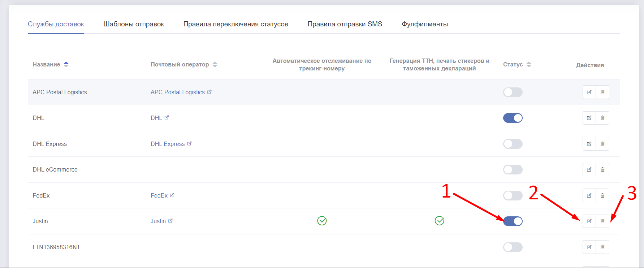Switch to the Шаблоны отправок tab
644x268 pixels.
pos(134,24)
